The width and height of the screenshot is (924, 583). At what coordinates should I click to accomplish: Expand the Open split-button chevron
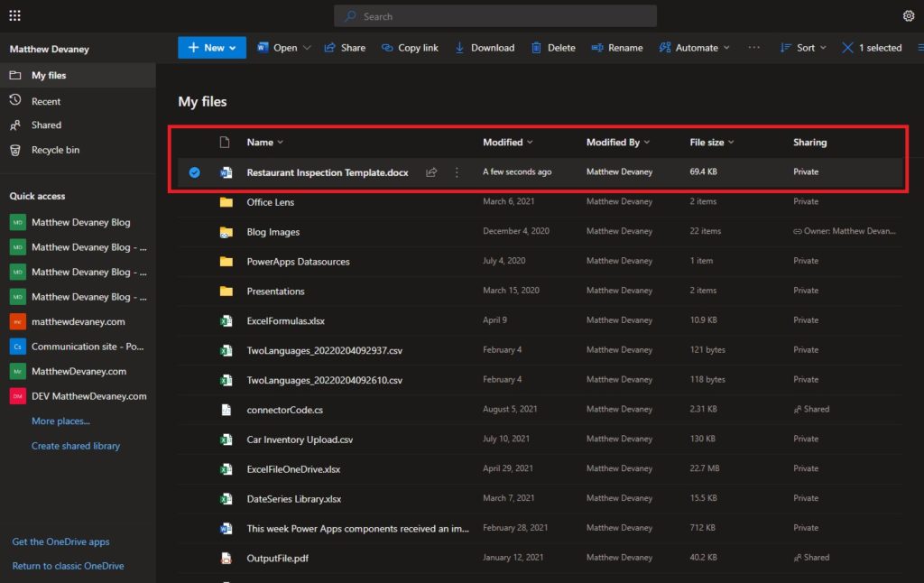pyautogui.click(x=307, y=48)
